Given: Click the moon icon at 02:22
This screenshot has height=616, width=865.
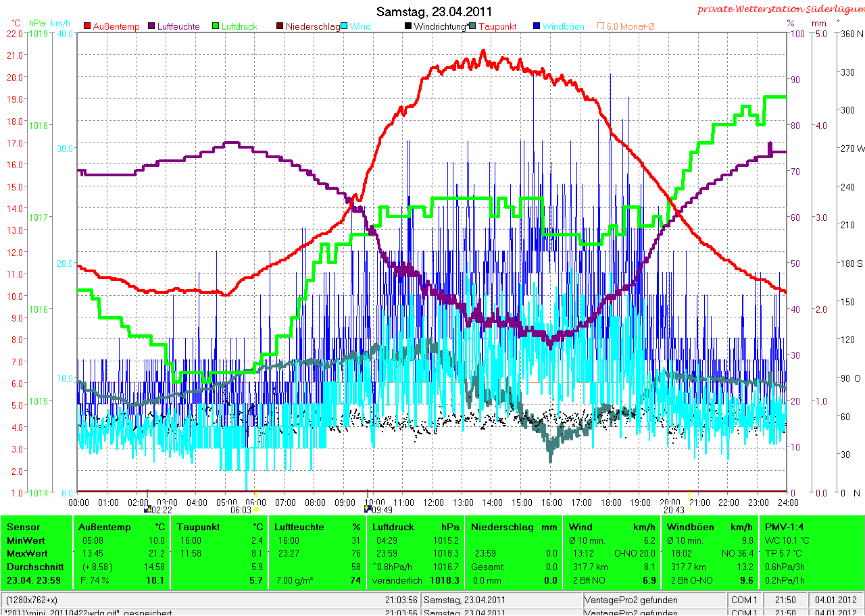Looking at the screenshot, I should coord(147,511).
